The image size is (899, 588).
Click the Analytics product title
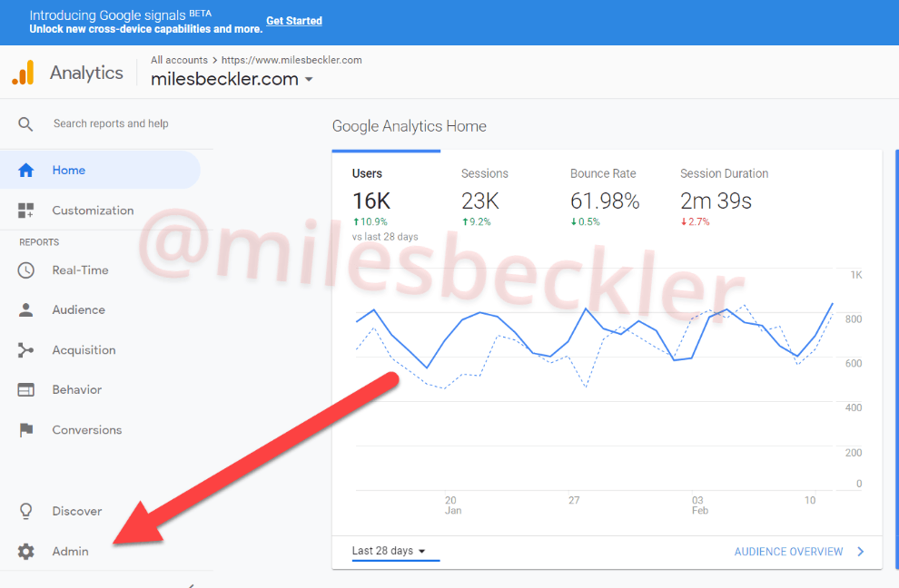pos(86,73)
